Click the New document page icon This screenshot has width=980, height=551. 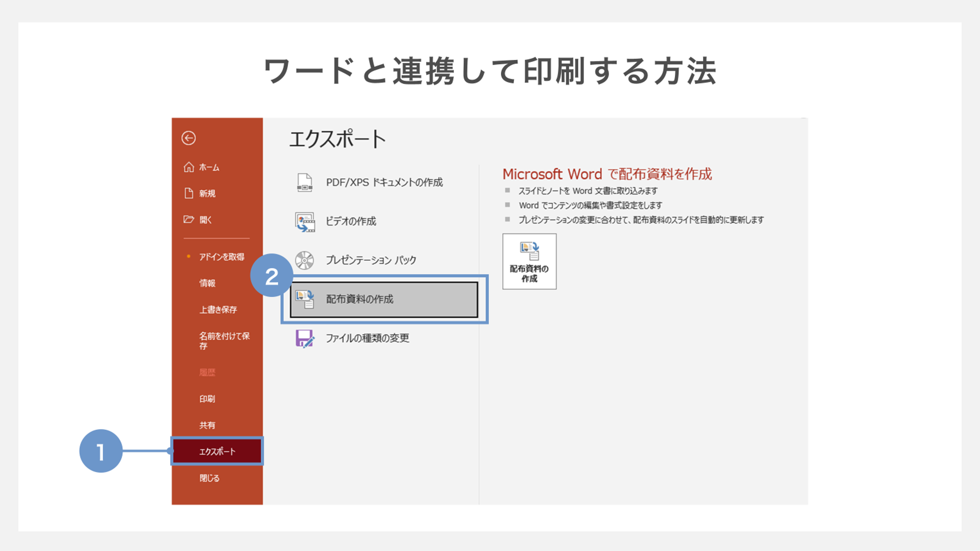[x=189, y=193]
